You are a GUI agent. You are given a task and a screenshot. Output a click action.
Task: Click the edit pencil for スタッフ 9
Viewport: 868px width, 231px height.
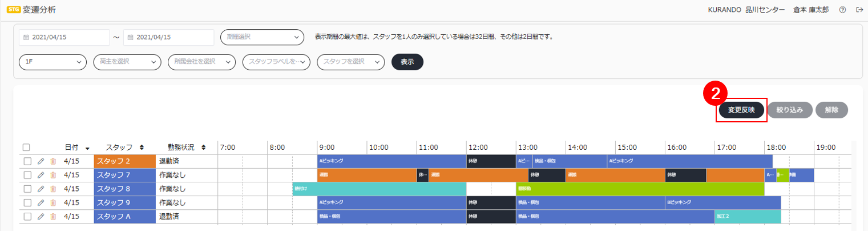click(x=41, y=202)
